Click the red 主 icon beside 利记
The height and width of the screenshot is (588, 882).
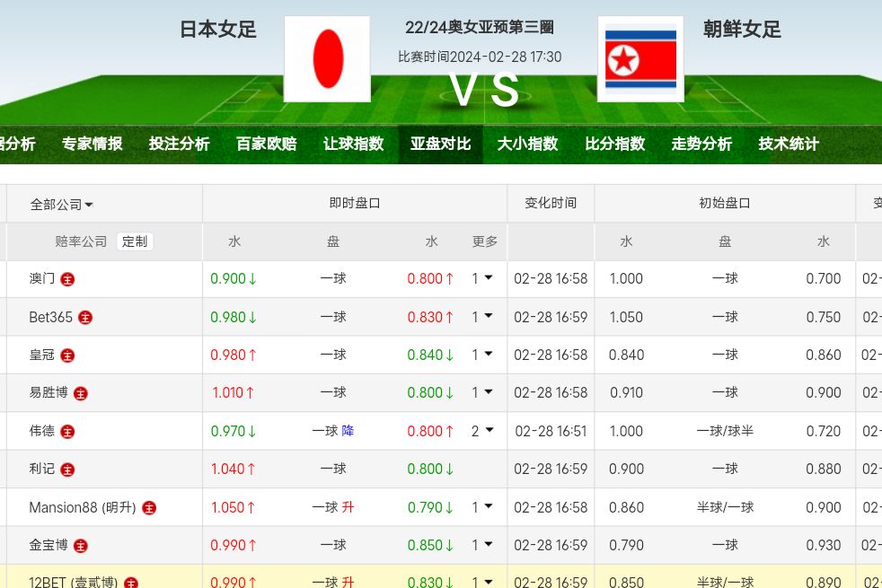pos(67,470)
